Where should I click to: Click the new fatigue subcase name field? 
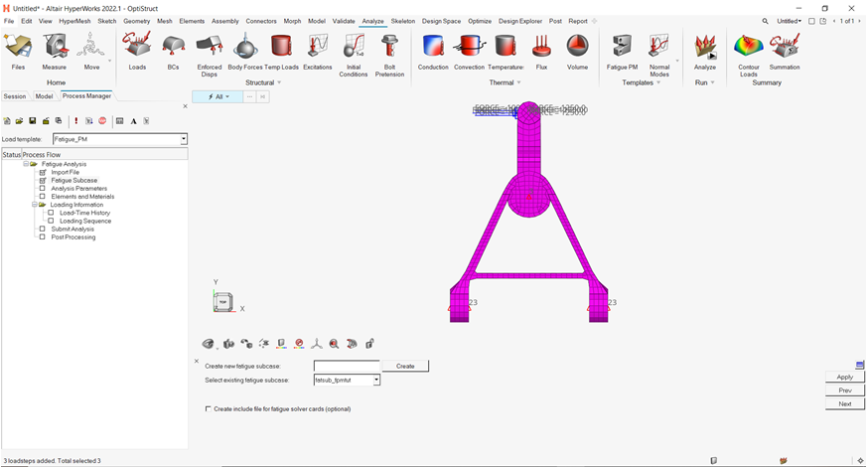347,366
